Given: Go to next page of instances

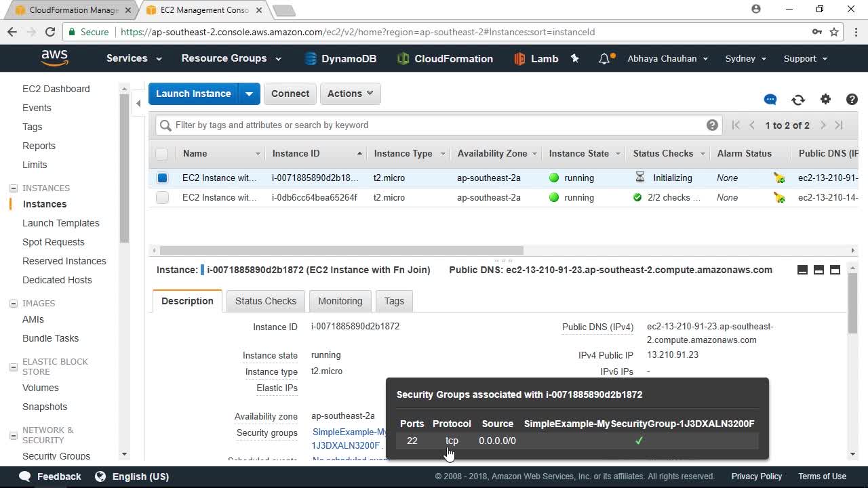Looking at the screenshot, I should (823, 125).
